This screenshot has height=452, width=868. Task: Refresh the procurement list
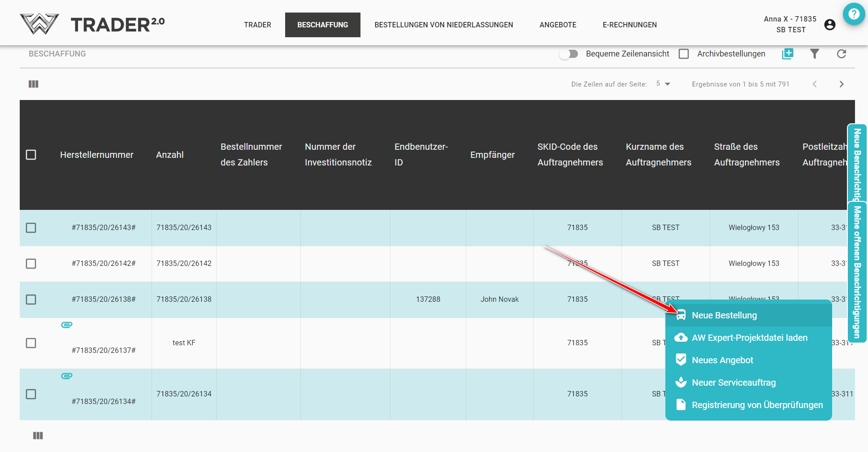(841, 54)
